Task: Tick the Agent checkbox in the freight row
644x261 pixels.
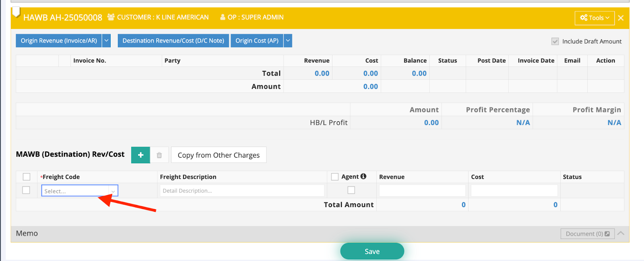Action: (351, 190)
